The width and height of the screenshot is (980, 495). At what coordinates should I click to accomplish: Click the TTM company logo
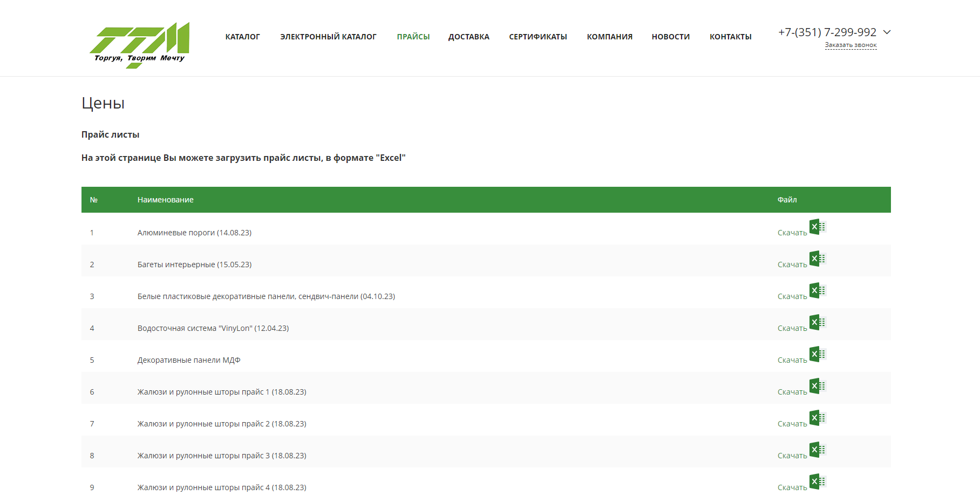(139, 45)
